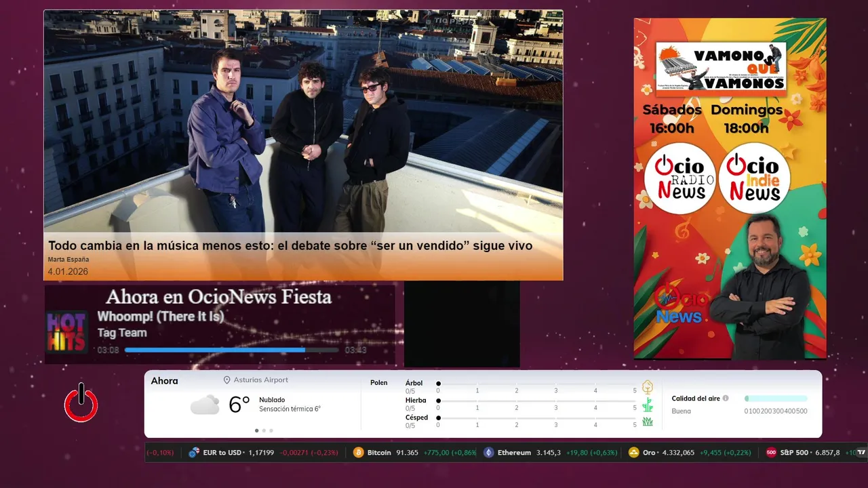Click the Asturias Airport location label
Image resolution: width=868 pixels, height=488 pixels.
[261, 380]
